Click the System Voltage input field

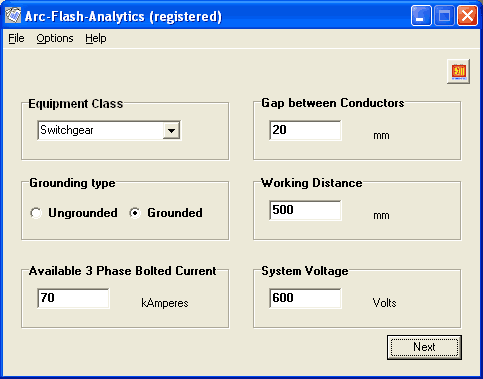point(305,298)
